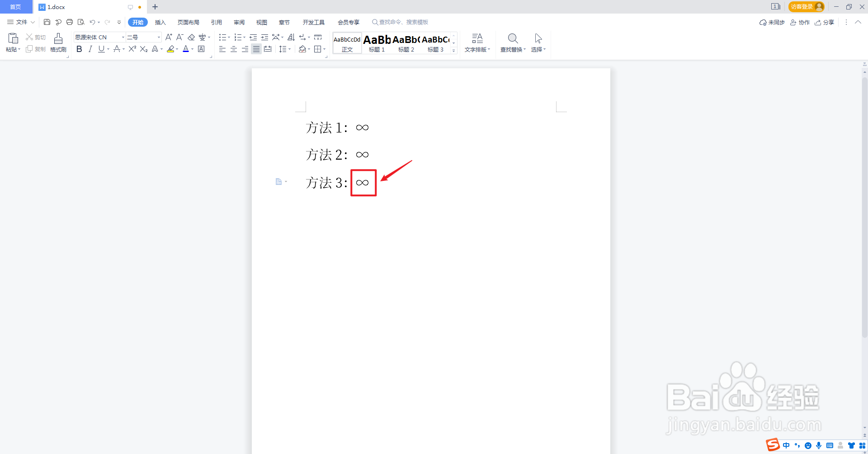Open Text Layout (文字排版) tool
This screenshot has height=454, width=868.
(x=477, y=43)
